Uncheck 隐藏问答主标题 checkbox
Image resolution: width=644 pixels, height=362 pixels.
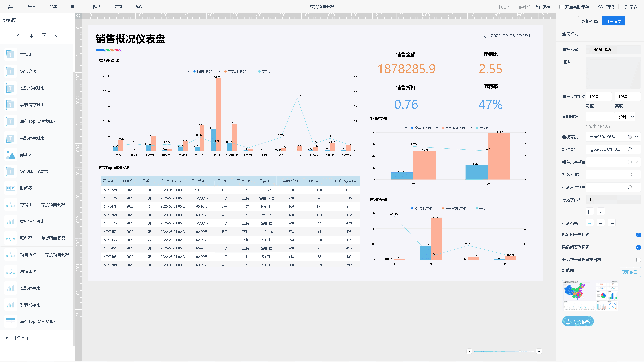[x=638, y=235]
